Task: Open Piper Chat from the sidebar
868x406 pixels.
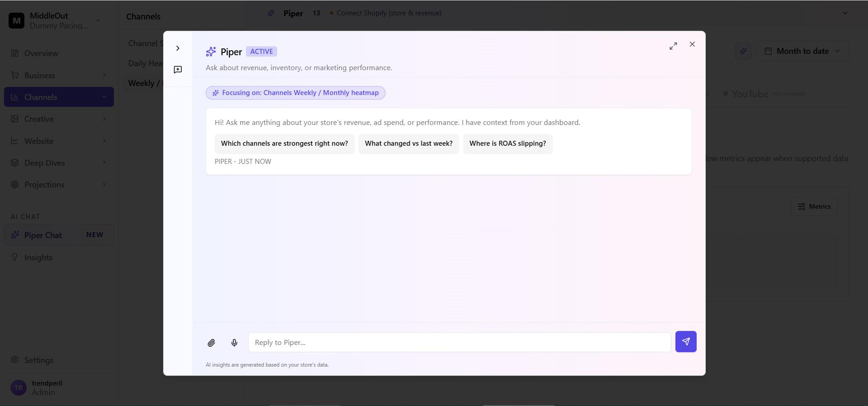Action: point(59,235)
